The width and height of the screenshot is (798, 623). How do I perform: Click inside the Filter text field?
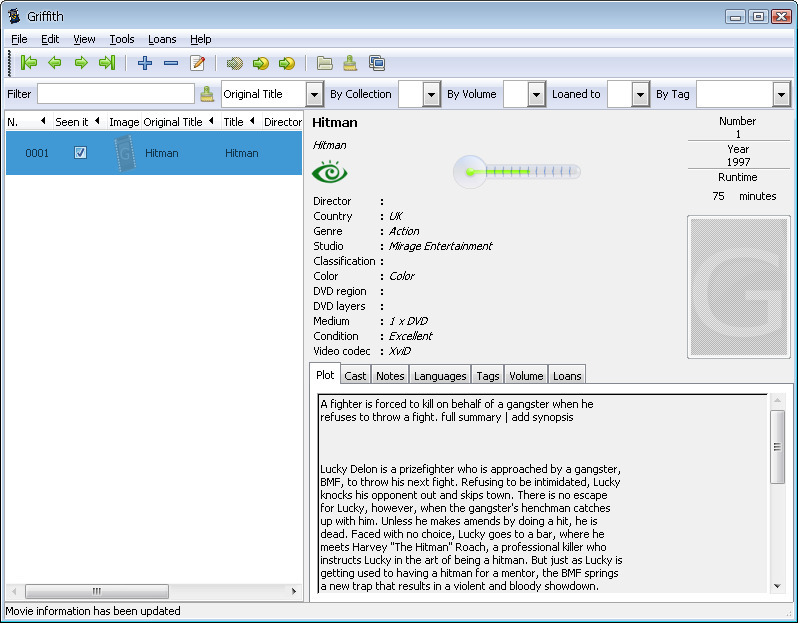116,94
